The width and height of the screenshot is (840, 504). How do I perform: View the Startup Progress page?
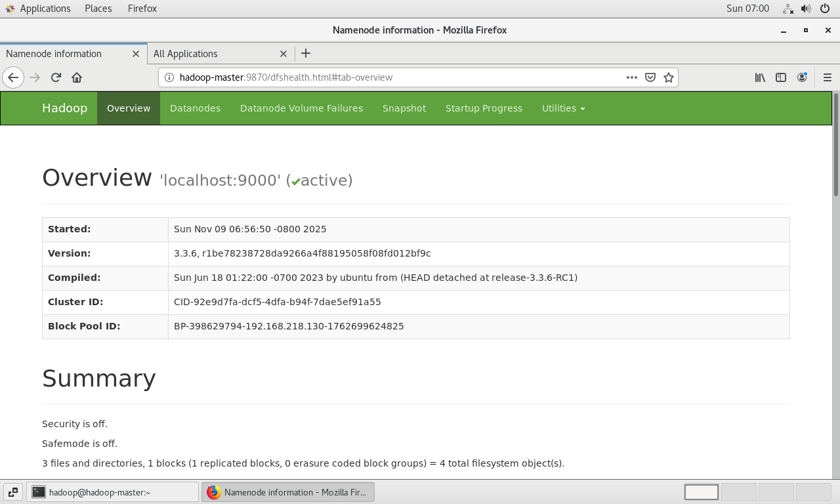484,108
